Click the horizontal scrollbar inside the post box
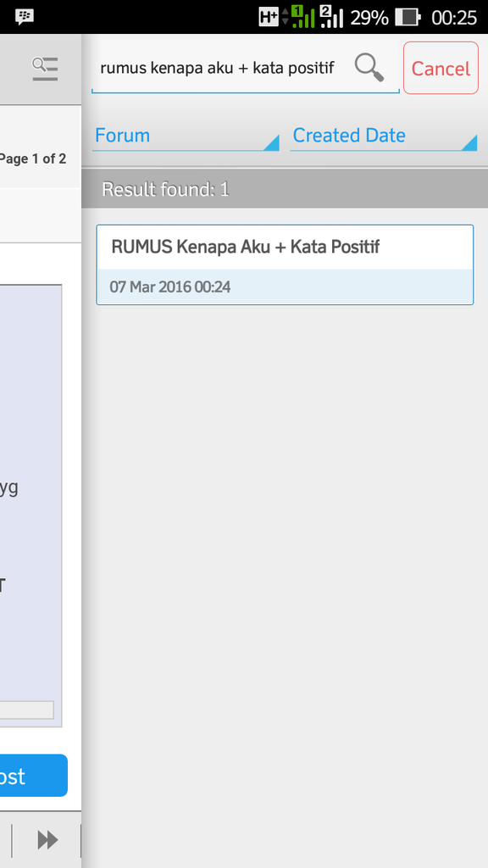 (x=26, y=710)
